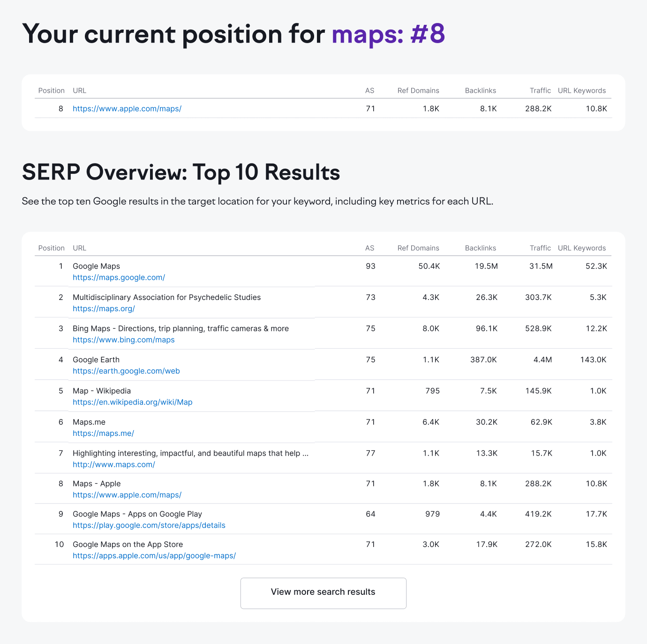The height and width of the screenshot is (644, 647).
Task: Open http://www.maps.com/ link
Action: click(x=113, y=464)
